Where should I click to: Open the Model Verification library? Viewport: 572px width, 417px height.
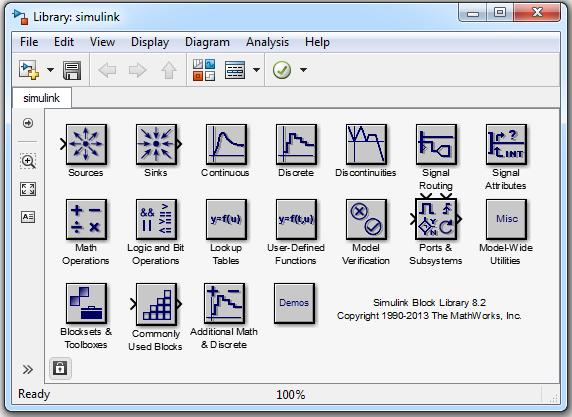pos(366,219)
